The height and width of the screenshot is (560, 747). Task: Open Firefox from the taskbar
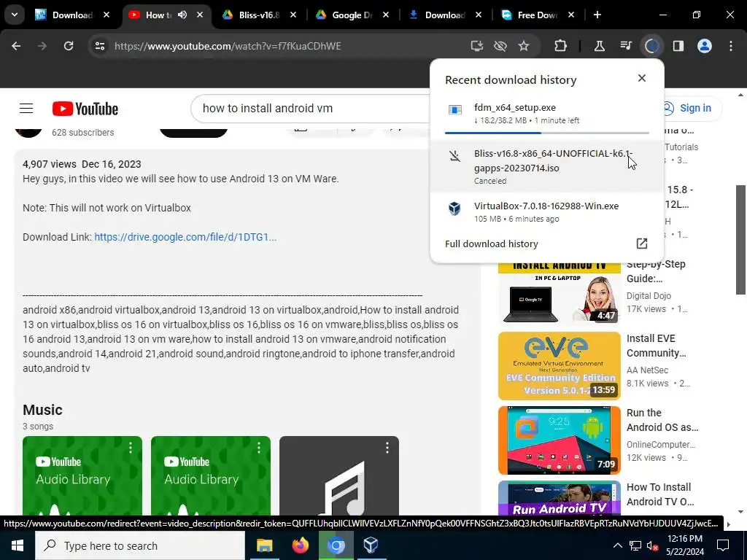(300, 545)
